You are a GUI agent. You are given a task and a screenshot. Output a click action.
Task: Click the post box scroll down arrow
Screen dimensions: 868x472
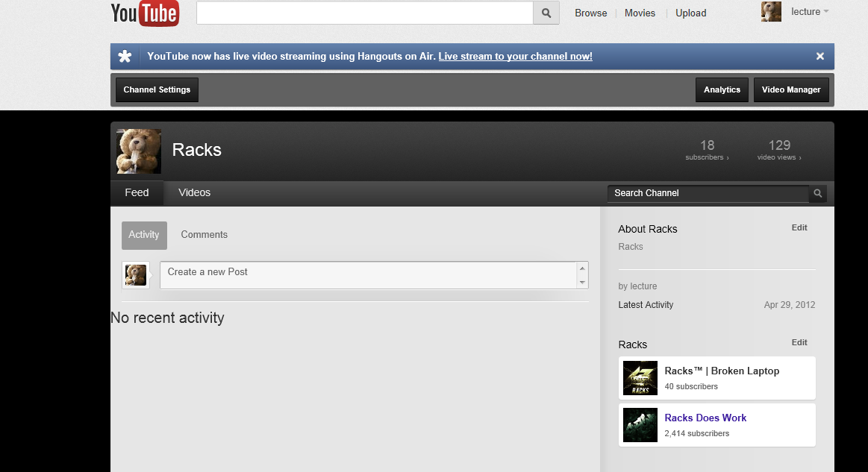[x=582, y=282]
